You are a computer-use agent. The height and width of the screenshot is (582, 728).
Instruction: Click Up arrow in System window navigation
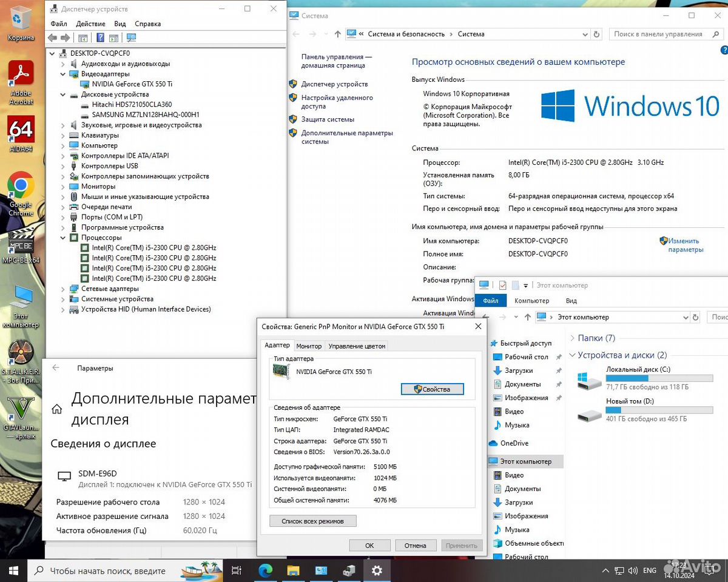tap(338, 34)
